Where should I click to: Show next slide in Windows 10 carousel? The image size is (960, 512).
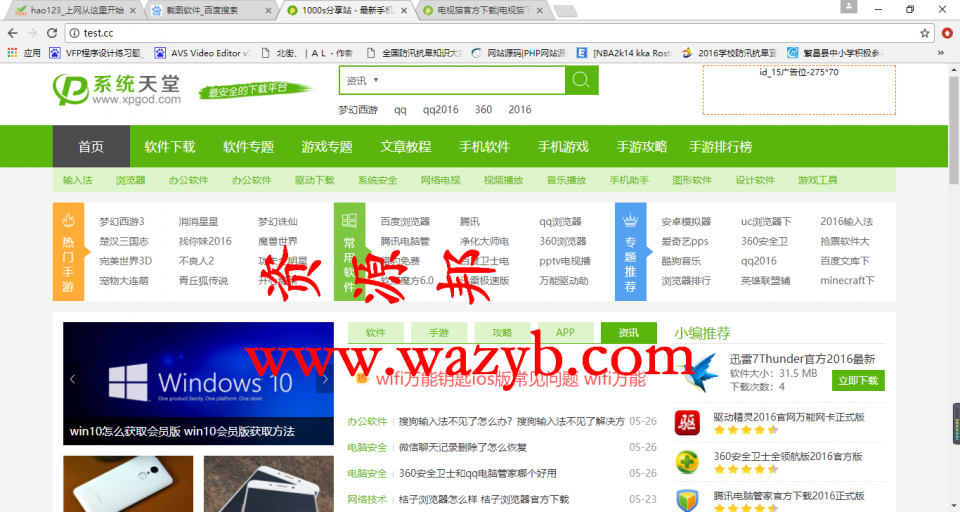tap(325, 379)
